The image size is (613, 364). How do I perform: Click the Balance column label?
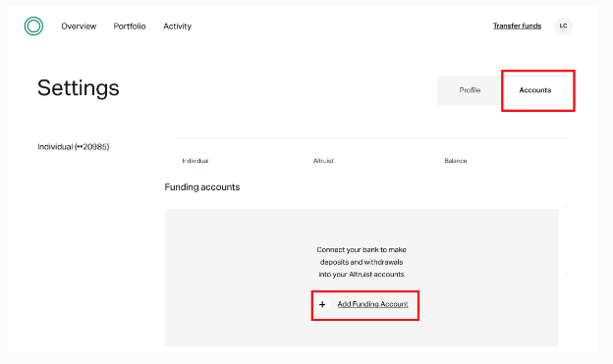[x=456, y=161]
